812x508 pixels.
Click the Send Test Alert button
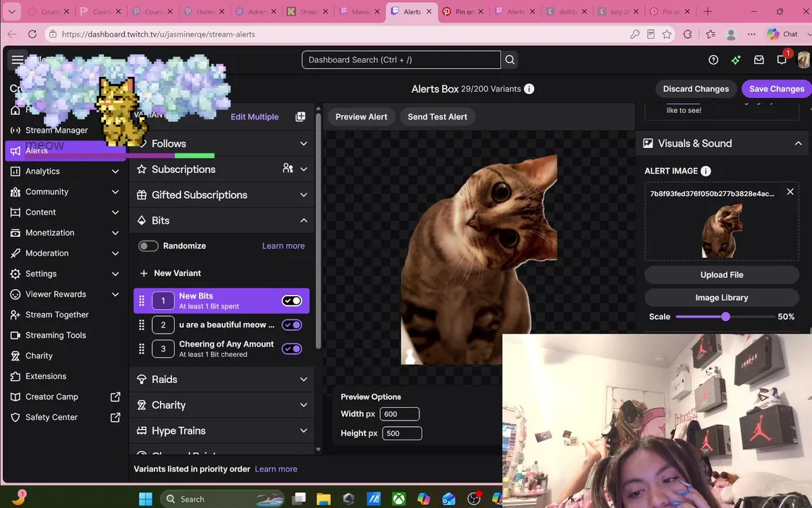(437, 116)
